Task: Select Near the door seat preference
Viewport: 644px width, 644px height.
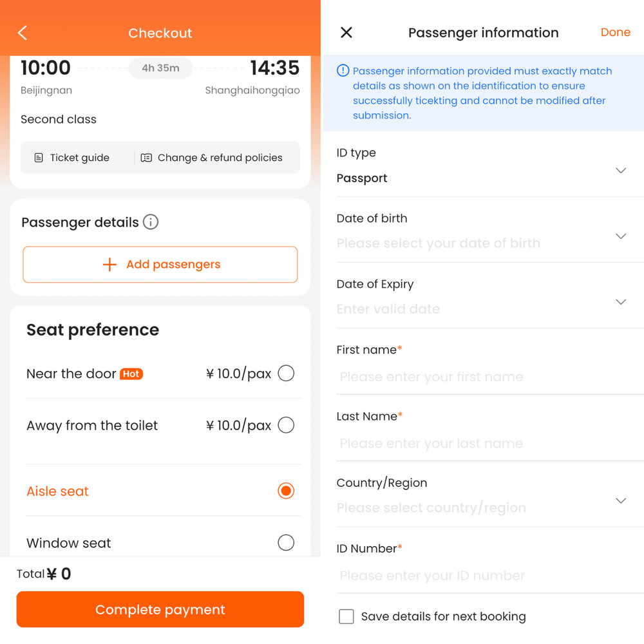Action: pyautogui.click(x=286, y=373)
